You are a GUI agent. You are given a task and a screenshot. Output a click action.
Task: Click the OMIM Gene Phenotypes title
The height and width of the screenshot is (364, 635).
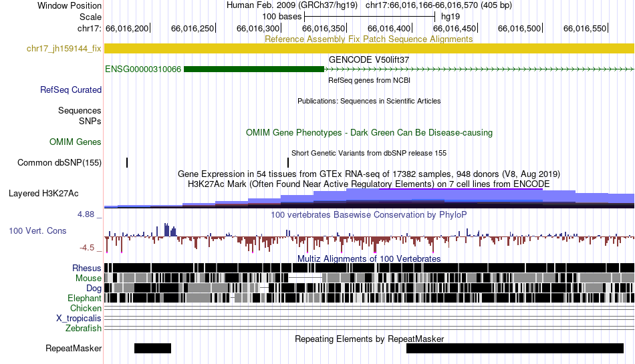[369, 133]
